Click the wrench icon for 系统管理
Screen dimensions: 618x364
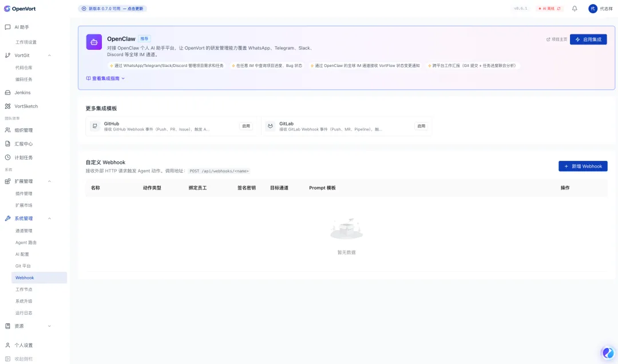click(7, 219)
